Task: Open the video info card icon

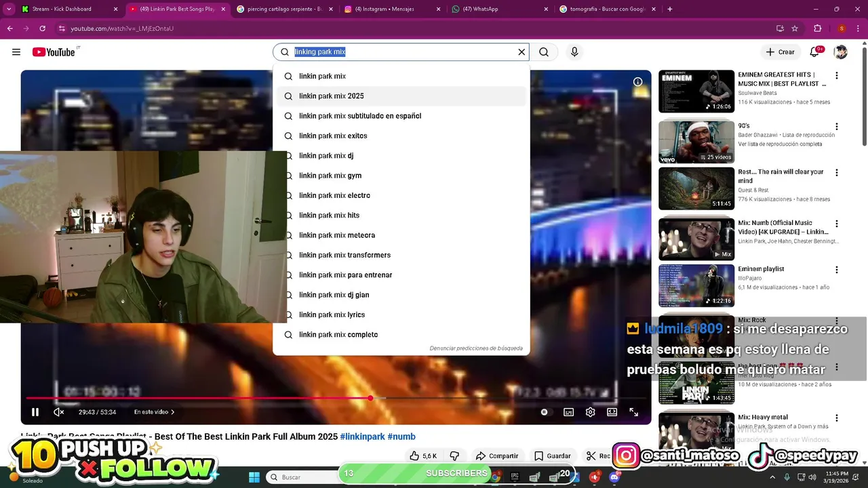Action: point(637,82)
